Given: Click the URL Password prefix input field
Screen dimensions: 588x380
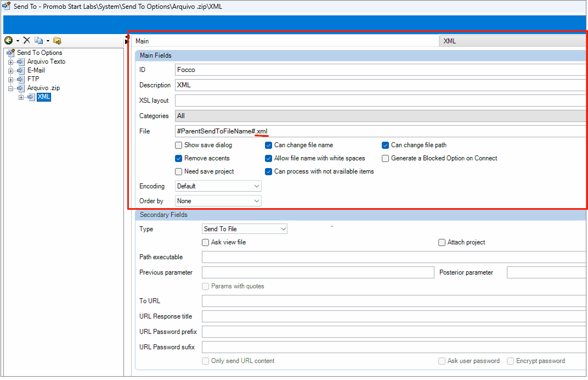Looking at the screenshot, I should [x=394, y=332].
